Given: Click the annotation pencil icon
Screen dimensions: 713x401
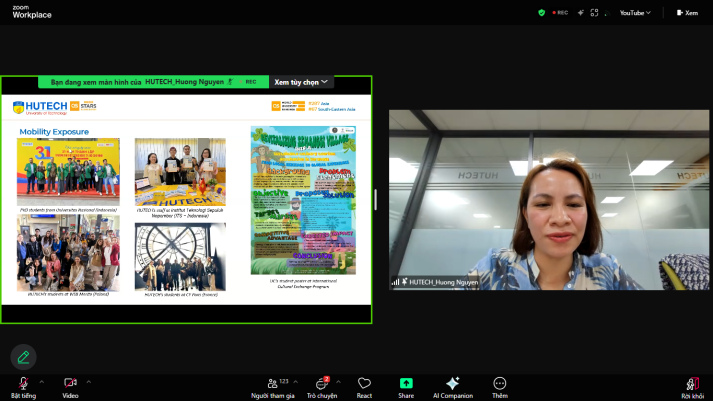Looking at the screenshot, I should point(24,357).
